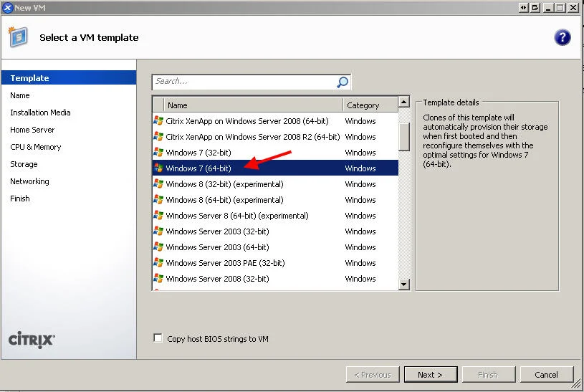
Task: Select Citrix XenApp on Windows Server 2008 (64-bit)
Action: point(275,121)
